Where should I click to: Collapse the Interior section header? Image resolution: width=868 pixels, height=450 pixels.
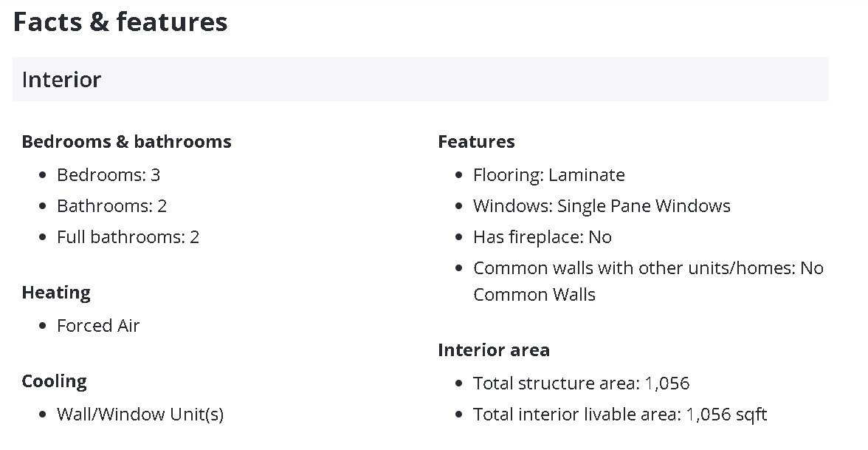[x=420, y=79]
